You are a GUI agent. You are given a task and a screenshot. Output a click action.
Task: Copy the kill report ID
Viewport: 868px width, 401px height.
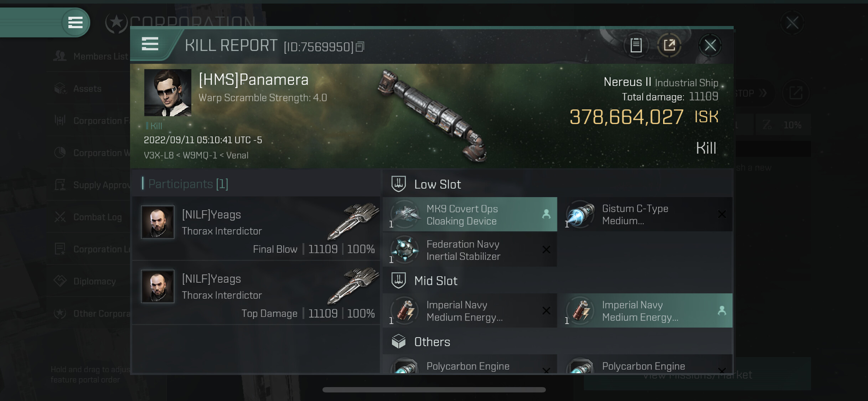360,47
